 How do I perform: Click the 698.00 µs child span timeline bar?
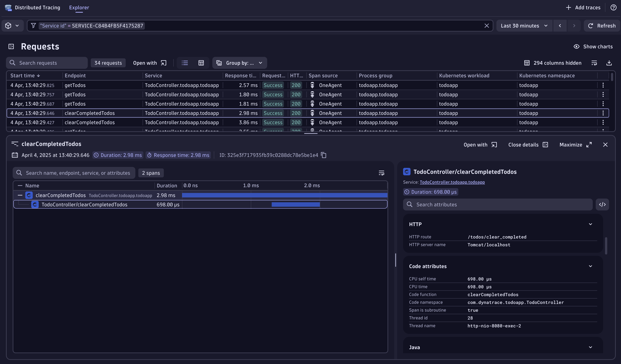295,204
